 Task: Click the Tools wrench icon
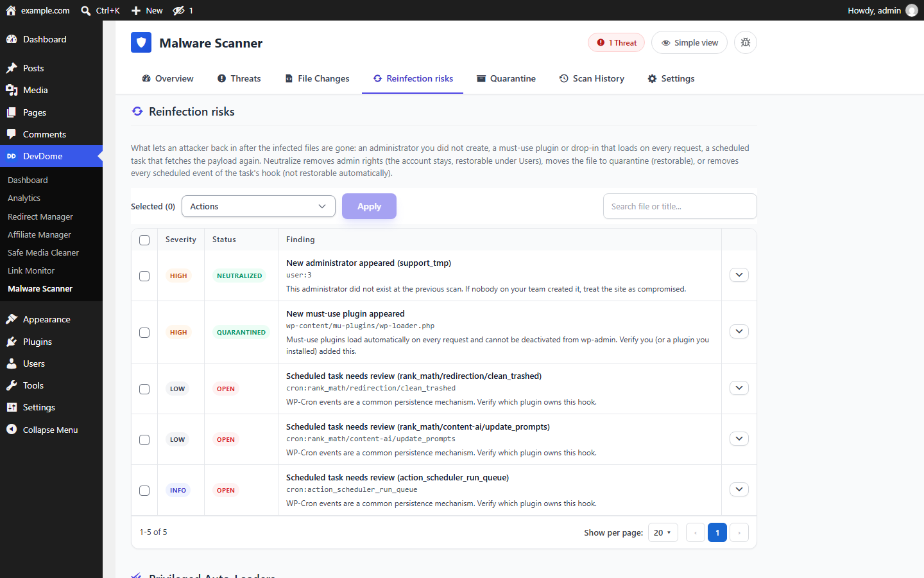click(x=12, y=385)
